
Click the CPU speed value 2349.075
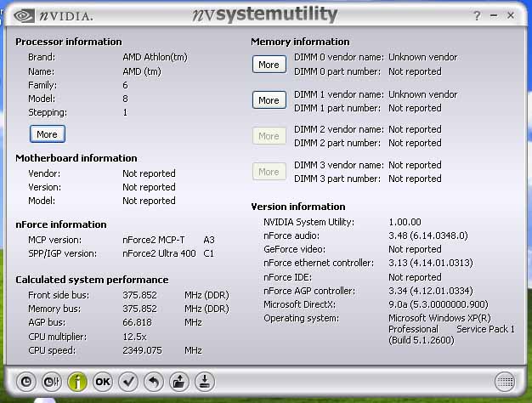pos(142,350)
